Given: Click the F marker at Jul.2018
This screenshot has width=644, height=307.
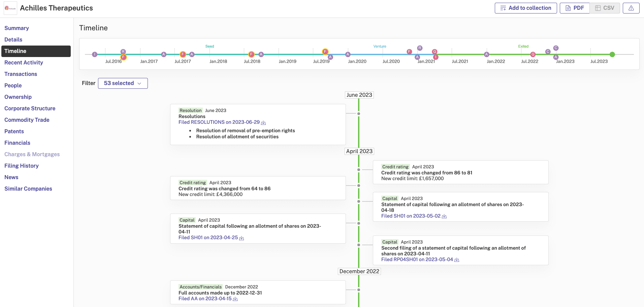Looking at the screenshot, I should (251, 54).
